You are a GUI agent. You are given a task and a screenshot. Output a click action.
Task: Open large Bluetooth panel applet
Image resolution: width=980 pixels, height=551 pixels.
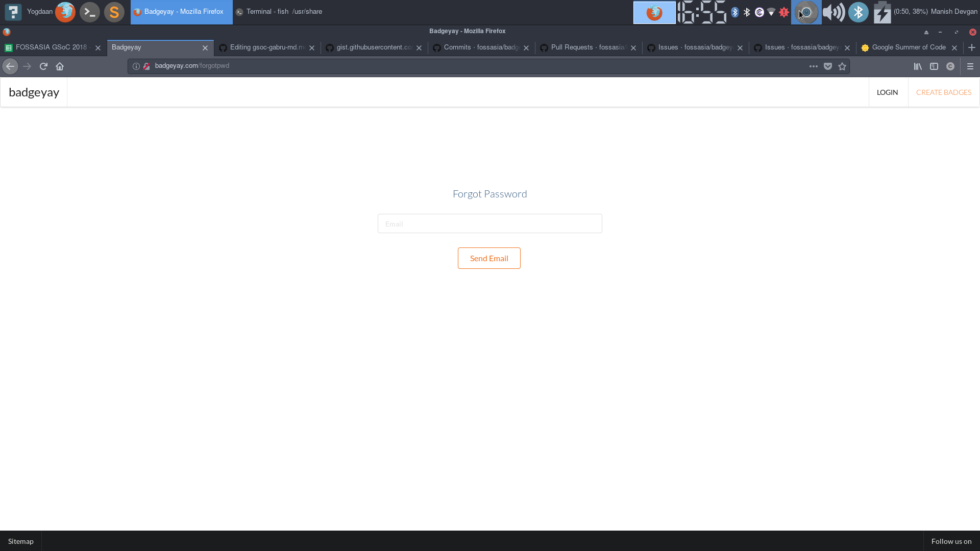[x=859, y=12]
